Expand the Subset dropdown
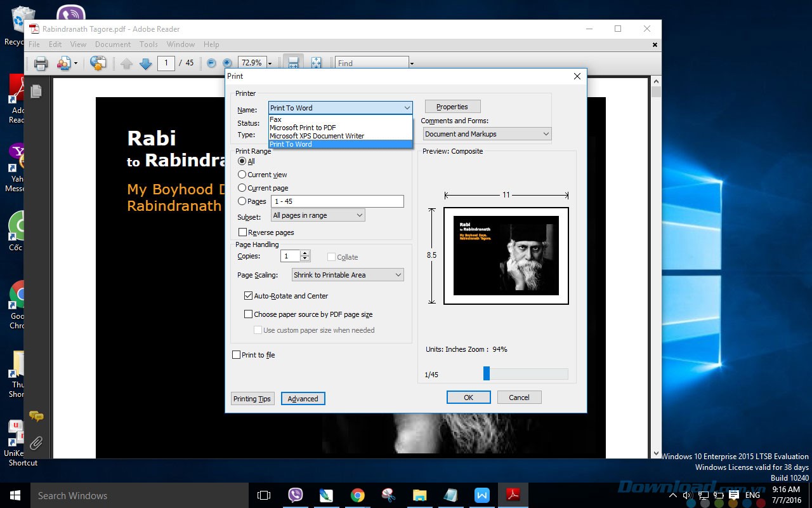Viewport: 812px width, 508px height. click(318, 216)
